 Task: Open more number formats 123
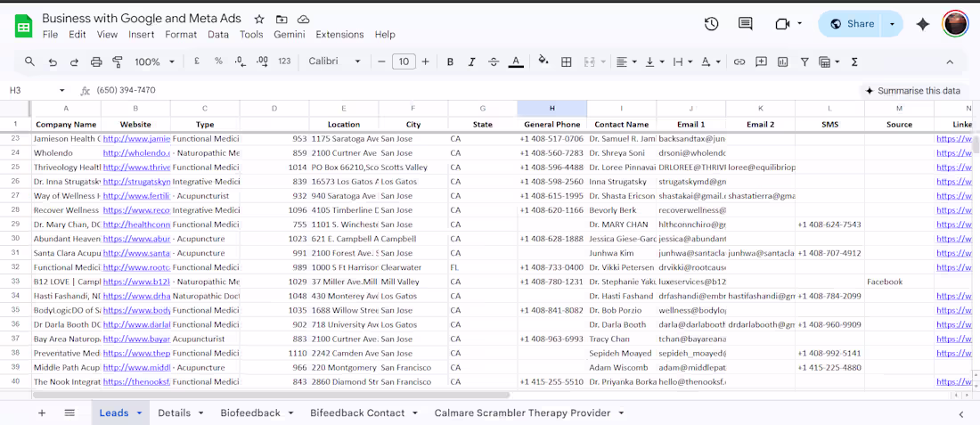tap(284, 61)
